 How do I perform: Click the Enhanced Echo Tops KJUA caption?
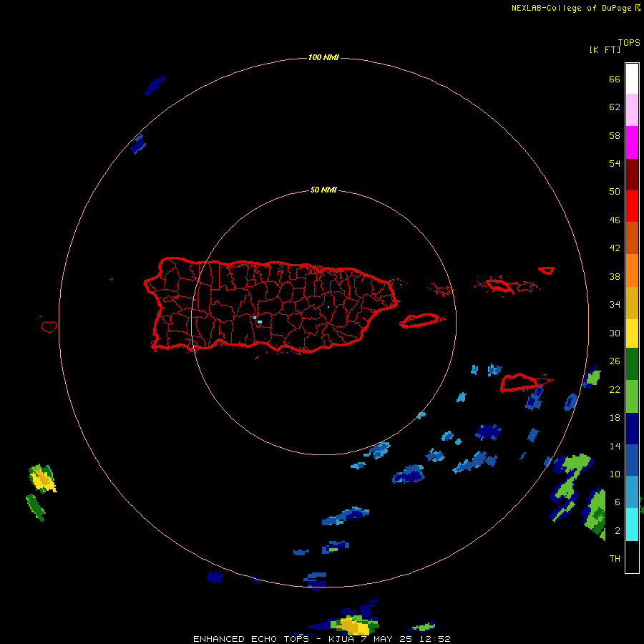click(322, 639)
